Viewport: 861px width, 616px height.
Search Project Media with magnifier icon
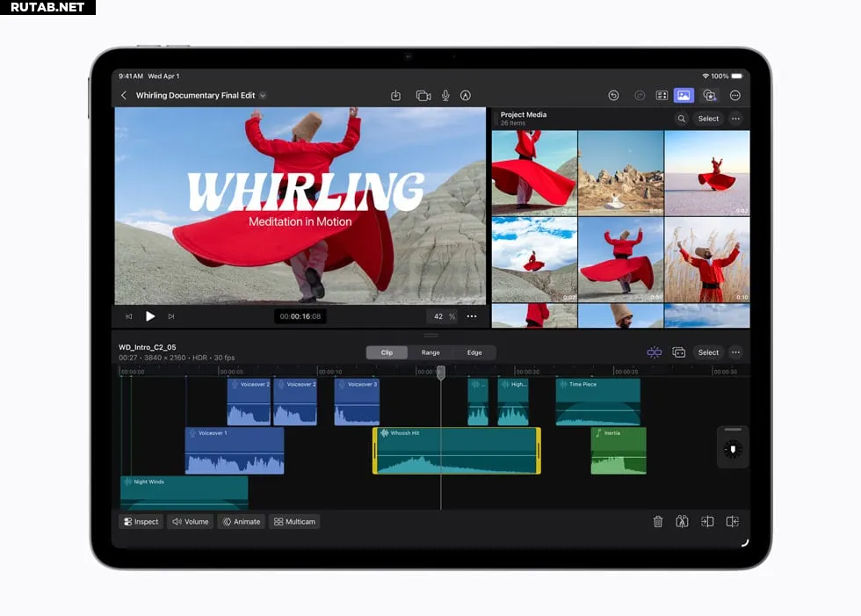pos(681,119)
